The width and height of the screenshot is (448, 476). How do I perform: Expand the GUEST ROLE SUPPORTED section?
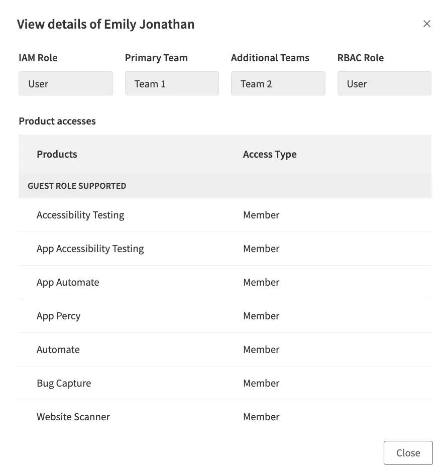coord(76,186)
